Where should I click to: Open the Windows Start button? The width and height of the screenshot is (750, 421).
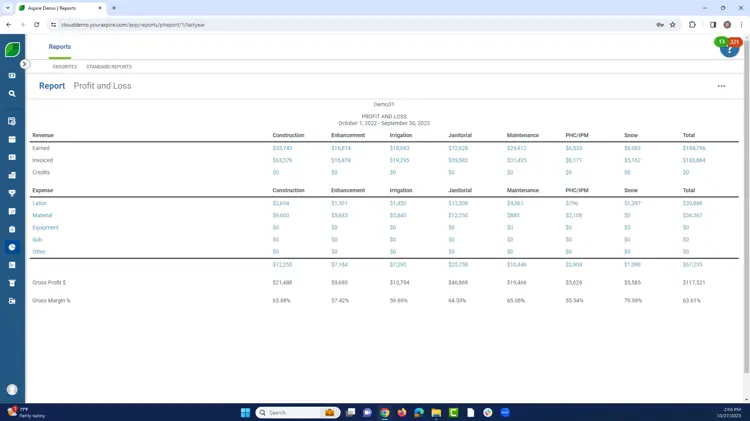tap(245, 412)
